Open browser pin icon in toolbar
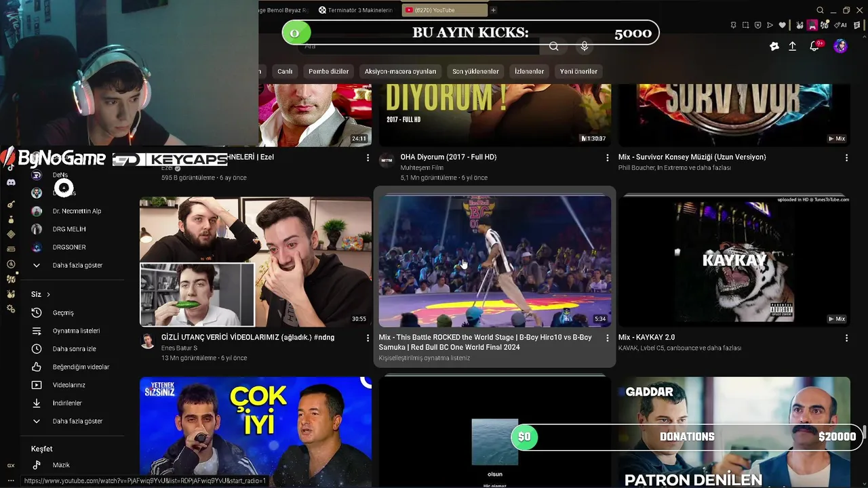Viewport: 868px width, 488px height. pos(733,25)
